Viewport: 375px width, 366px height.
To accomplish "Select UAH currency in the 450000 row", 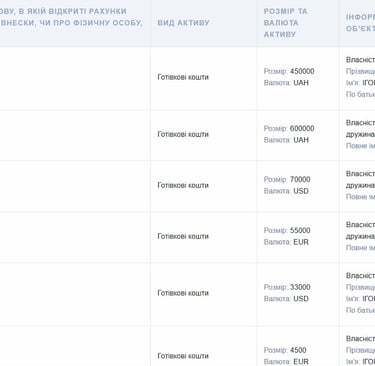I will [x=301, y=83].
